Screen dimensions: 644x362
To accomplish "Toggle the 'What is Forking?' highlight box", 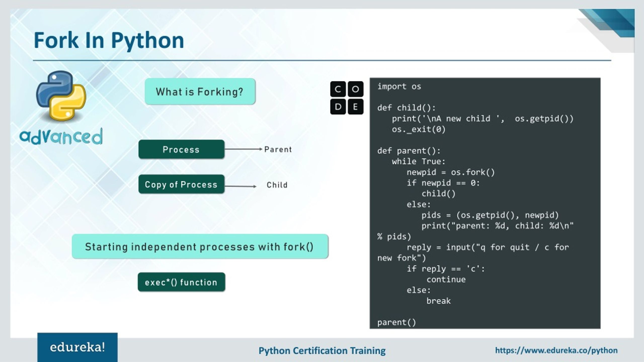I will tap(200, 92).
